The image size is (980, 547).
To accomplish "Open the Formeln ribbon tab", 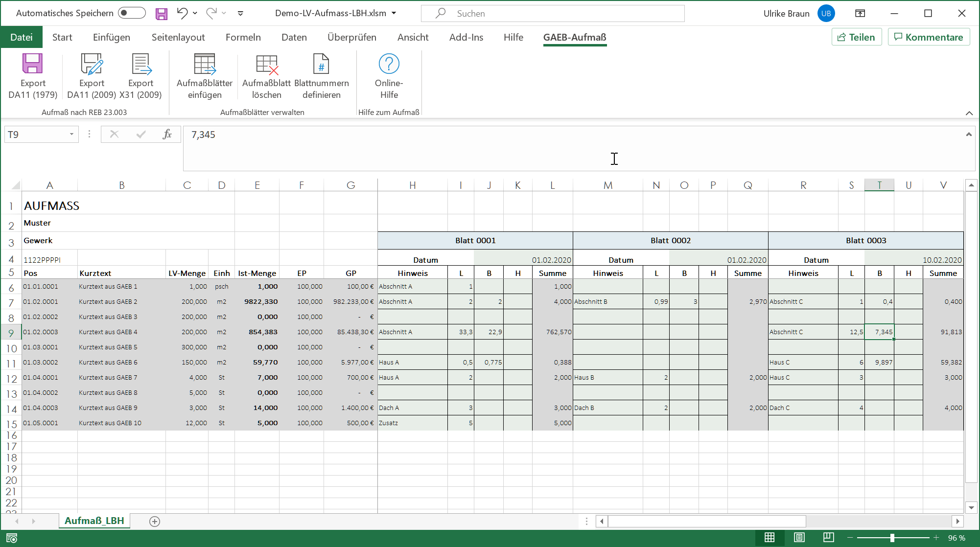I will pyautogui.click(x=243, y=37).
